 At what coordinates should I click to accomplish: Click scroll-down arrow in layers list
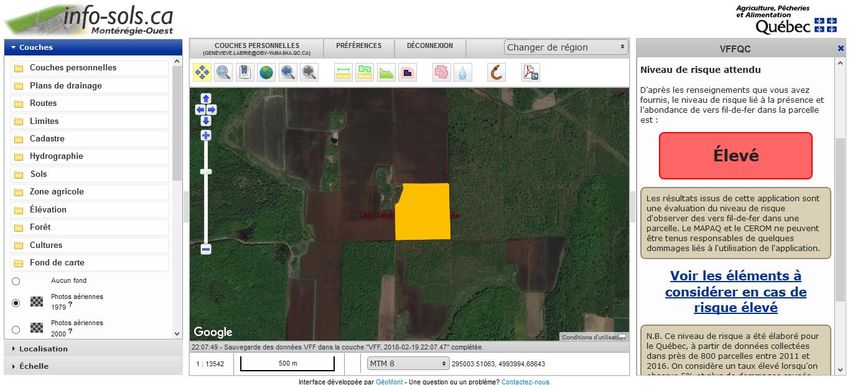(x=177, y=334)
